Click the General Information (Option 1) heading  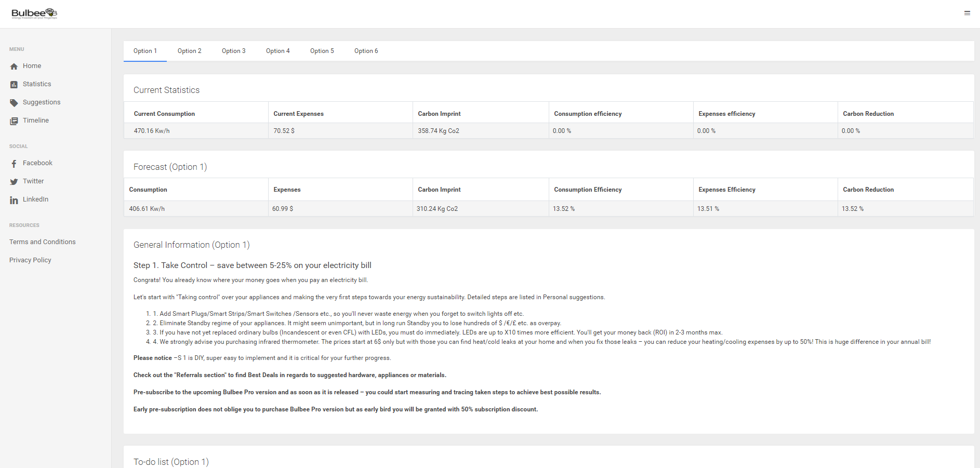(191, 245)
